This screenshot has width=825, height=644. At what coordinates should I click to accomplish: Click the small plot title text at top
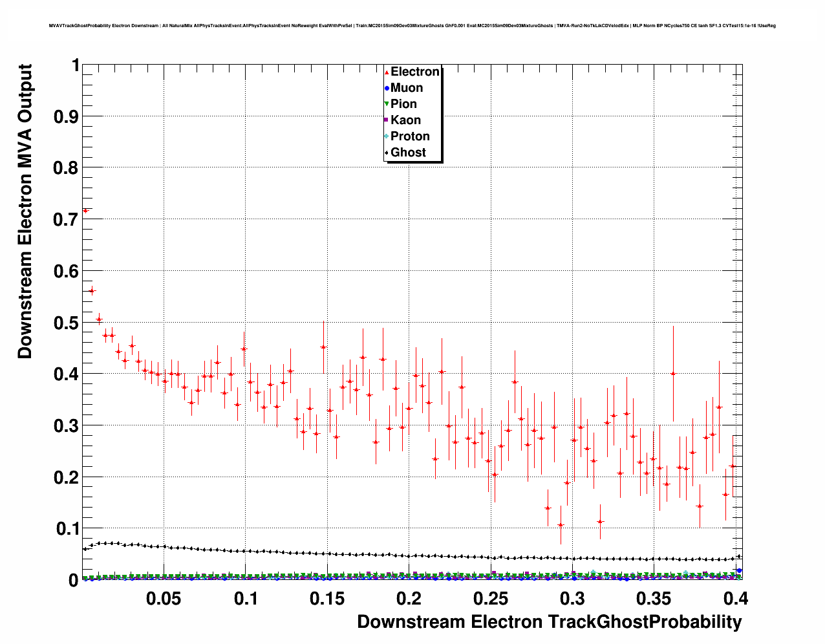tap(412, 26)
